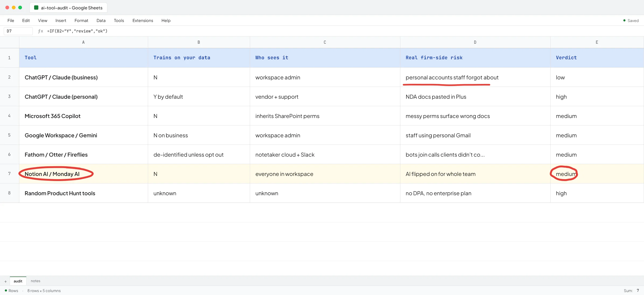Select the 'Fathom / Otter / Fireflies' cell
The height and width of the screenshot is (295, 644).
point(83,154)
